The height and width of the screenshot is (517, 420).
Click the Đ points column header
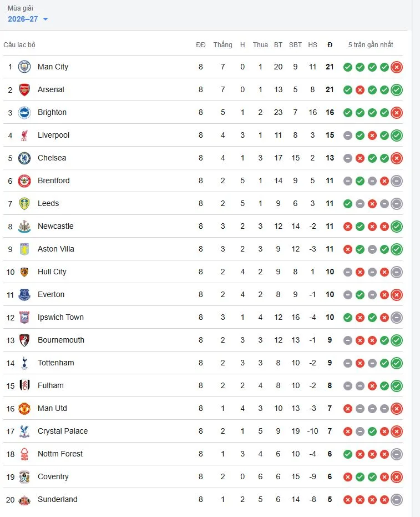(x=330, y=45)
